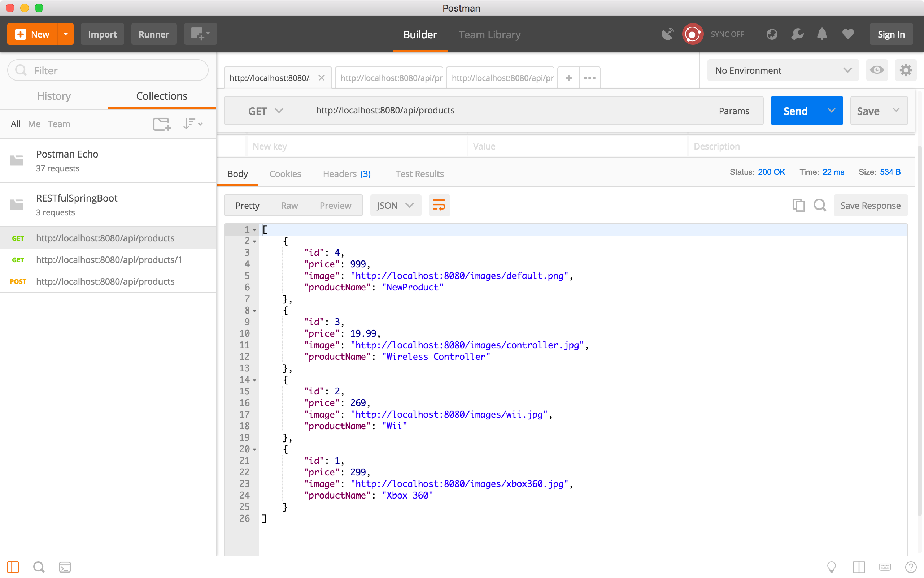Send the request
This screenshot has width=924, height=578.
[796, 111]
